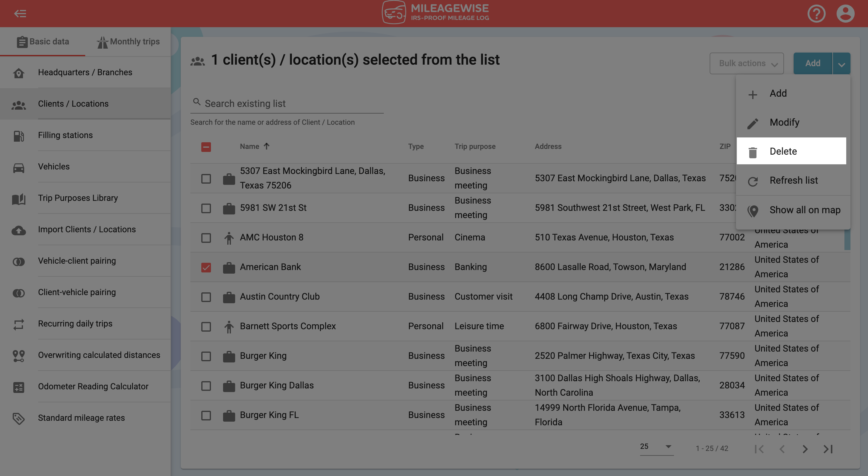This screenshot has height=476, width=868.
Task: Click the Trip Purposes Library book icon
Action: point(18,199)
